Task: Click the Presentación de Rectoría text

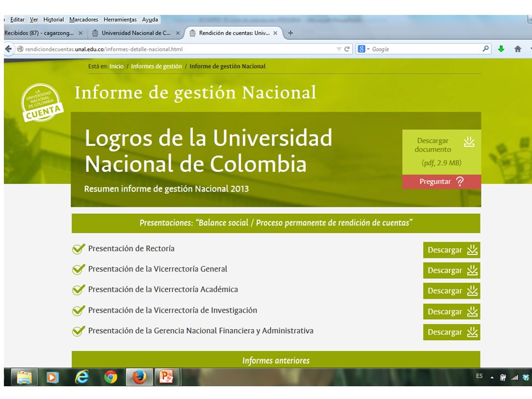Action: (x=131, y=249)
